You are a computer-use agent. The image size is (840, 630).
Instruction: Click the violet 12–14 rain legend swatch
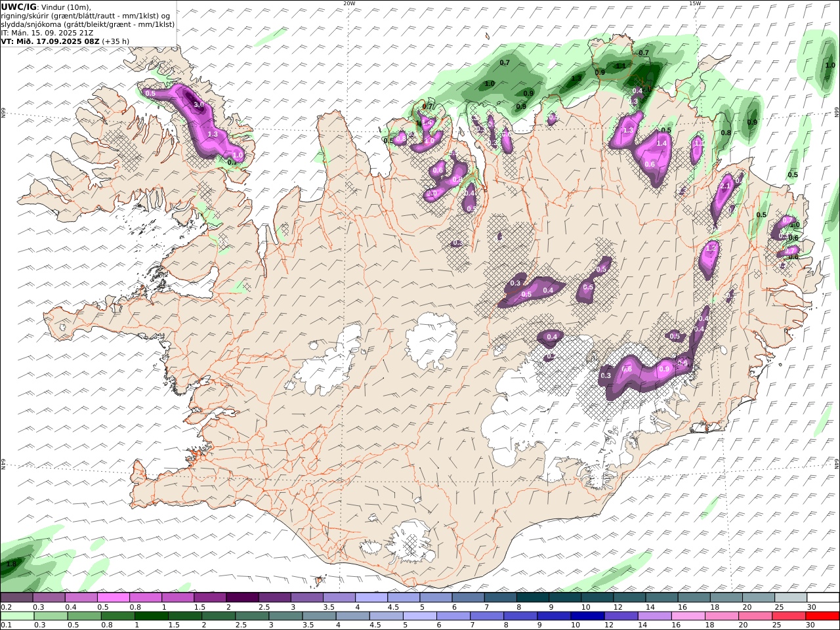[620, 616]
